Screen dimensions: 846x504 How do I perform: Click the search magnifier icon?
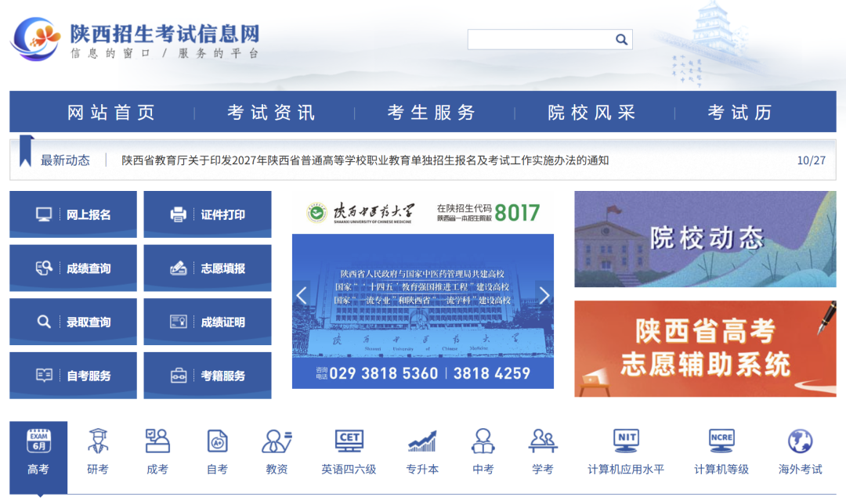click(x=621, y=39)
